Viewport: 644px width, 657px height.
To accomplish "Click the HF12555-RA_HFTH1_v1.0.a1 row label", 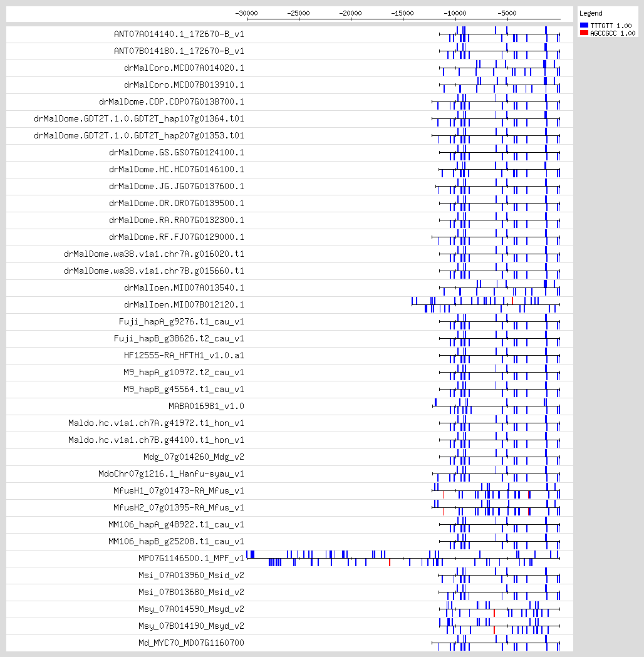I will [x=184, y=355].
